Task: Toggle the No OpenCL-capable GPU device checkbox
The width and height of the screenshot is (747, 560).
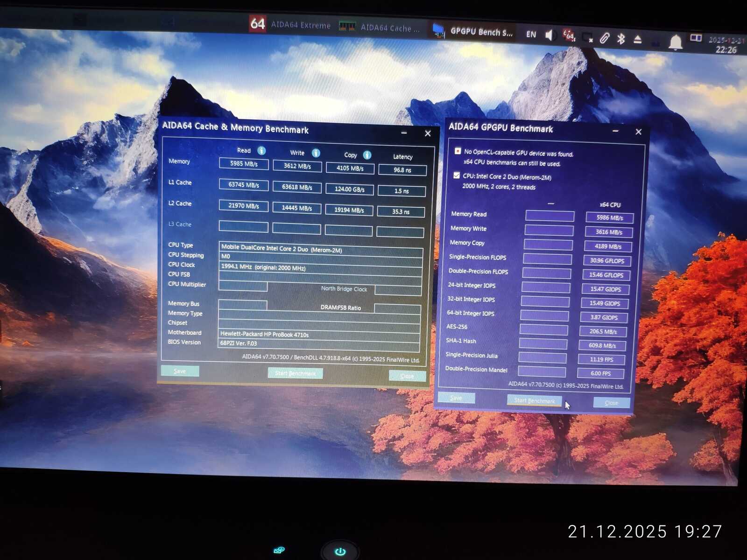Action: (x=458, y=151)
